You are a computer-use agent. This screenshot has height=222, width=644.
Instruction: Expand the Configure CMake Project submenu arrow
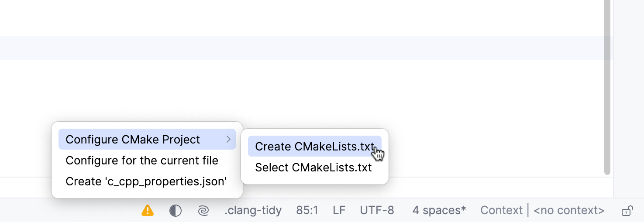tap(228, 140)
